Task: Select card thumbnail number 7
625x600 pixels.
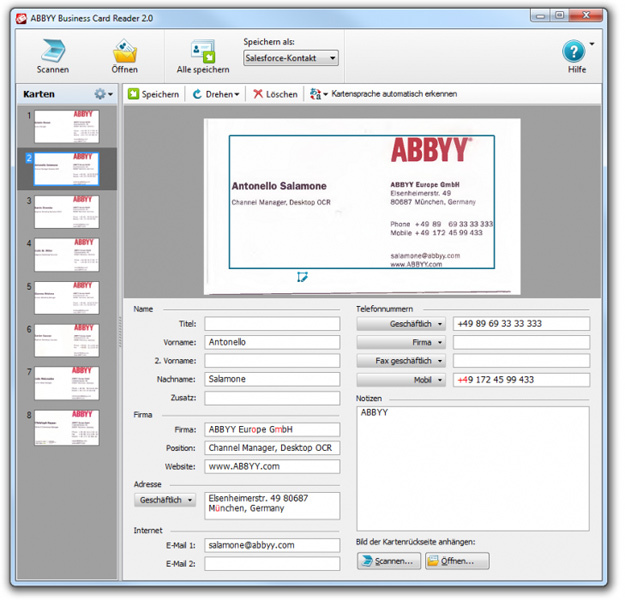Action: click(67, 384)
